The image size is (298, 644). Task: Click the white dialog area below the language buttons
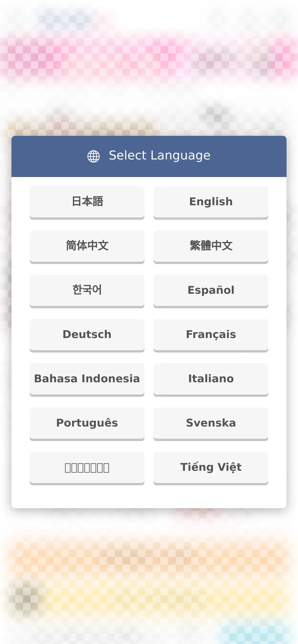point(149,496)
